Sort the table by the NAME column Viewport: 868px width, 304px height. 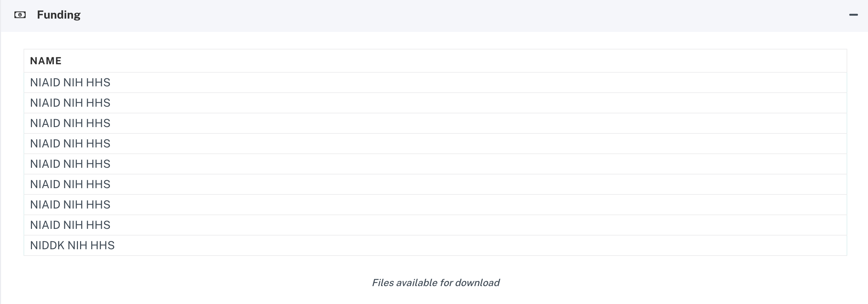click(46, 60)
